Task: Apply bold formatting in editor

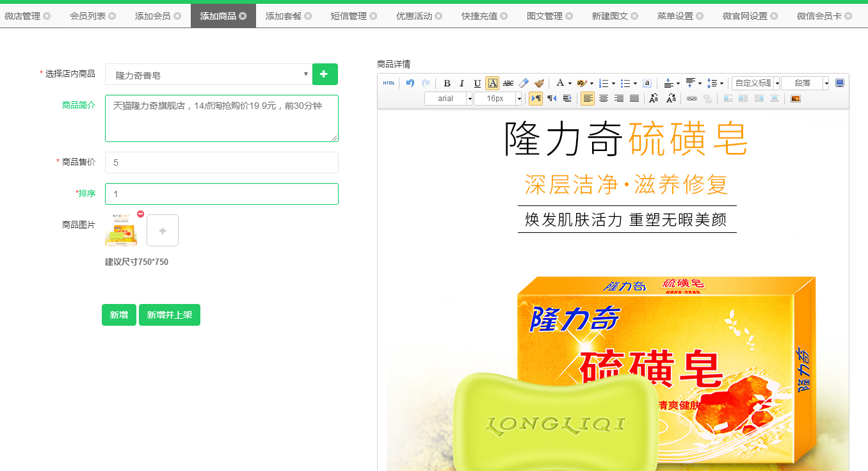Action: tap(447, 83)
